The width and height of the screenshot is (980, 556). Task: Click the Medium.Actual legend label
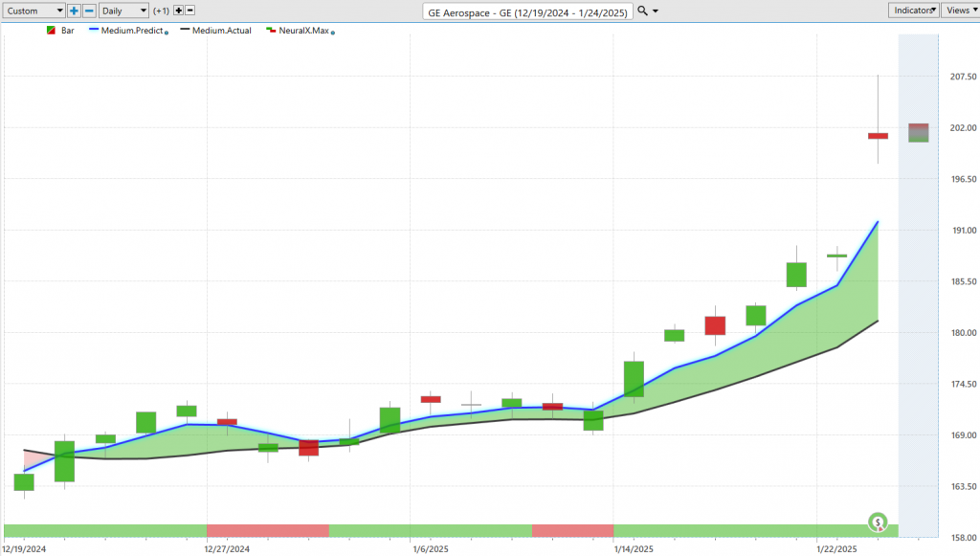tap(222, 30)
